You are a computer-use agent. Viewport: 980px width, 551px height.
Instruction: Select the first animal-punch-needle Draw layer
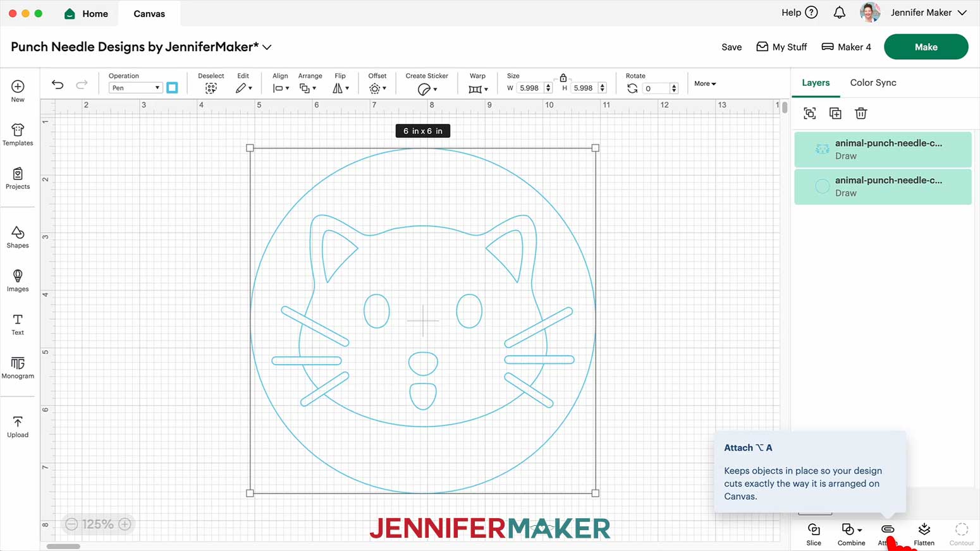(x=883, y=149)
